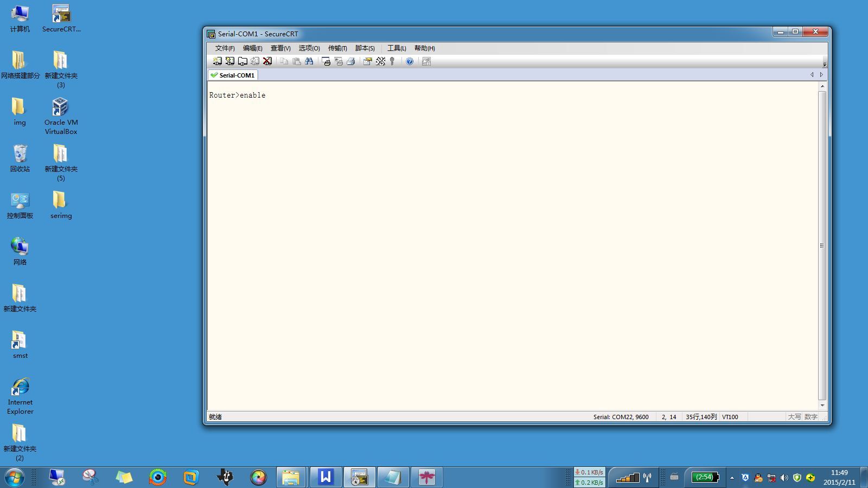The image size is (868, 488).
Task: Click the 就绪 status text
Action: [215, 417]
